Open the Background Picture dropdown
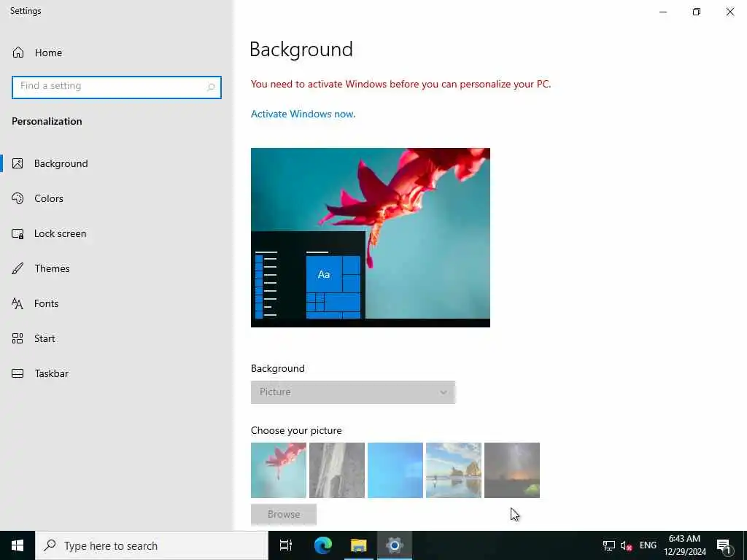The image size is (747, 560). (x=353, y=392)
